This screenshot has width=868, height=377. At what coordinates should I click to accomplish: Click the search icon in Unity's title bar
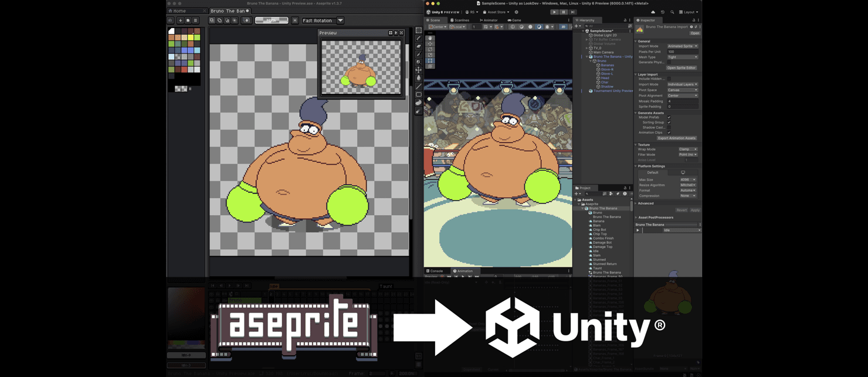click(x=672, y=11)
